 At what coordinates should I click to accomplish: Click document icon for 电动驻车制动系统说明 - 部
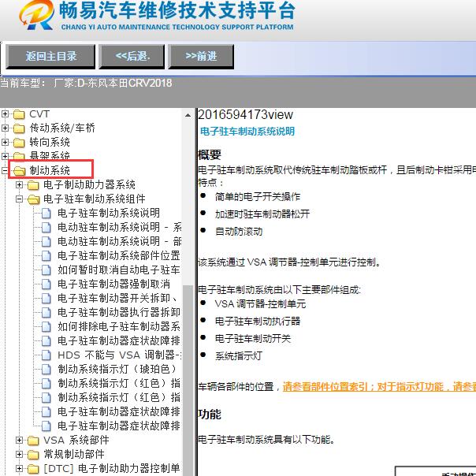click(46, 242)
